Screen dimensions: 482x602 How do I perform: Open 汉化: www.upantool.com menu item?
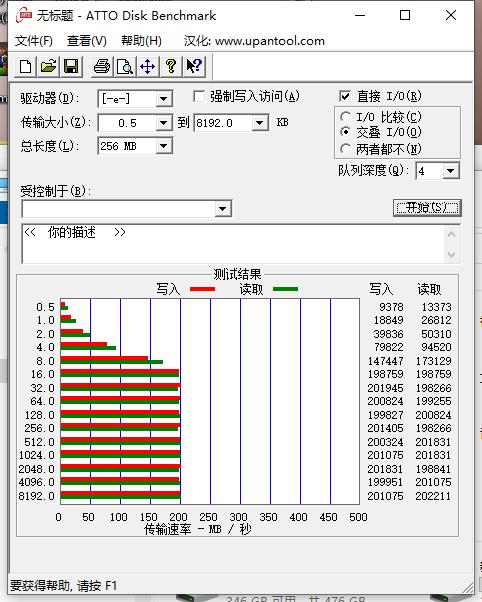tap(254, 41)
